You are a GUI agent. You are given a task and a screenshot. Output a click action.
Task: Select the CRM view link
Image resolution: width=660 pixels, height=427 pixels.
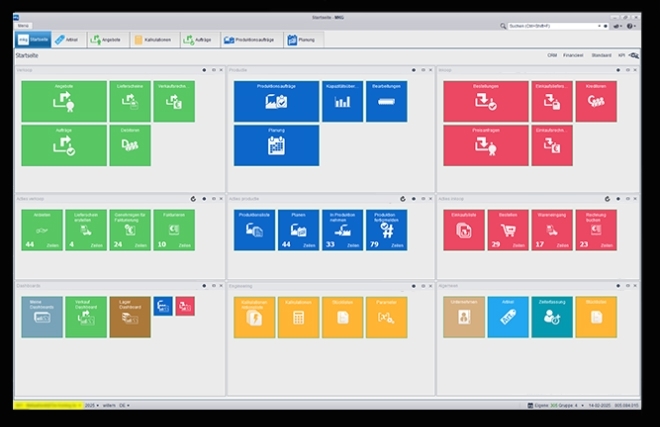tap(553, 57)
